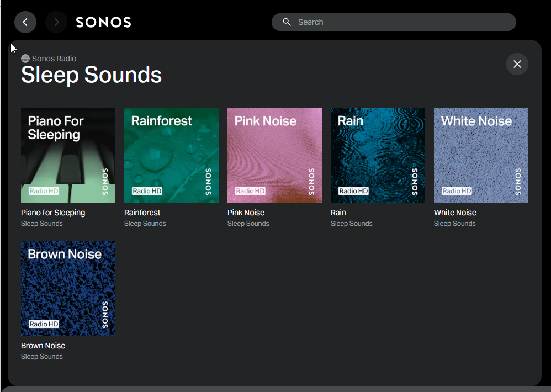Click 'Sleep Sounds' subtitle under Brown Noise

click(42, 357)
